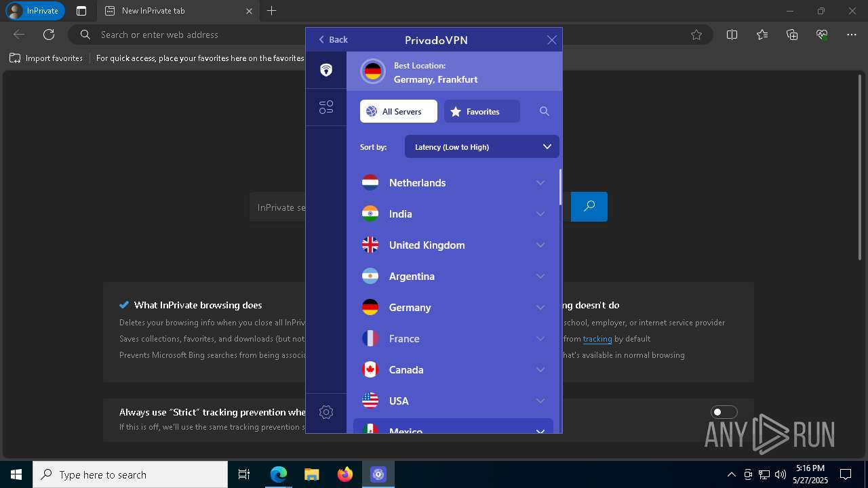Go Back in PrivadoVPN
This screenshot has height=488, width=868.
point(333,40)
